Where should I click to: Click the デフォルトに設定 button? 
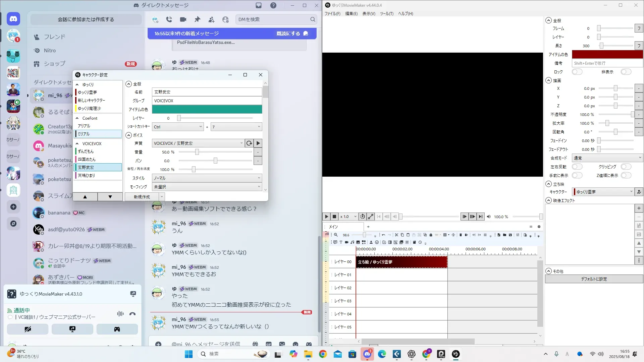[x=594, y=279]
